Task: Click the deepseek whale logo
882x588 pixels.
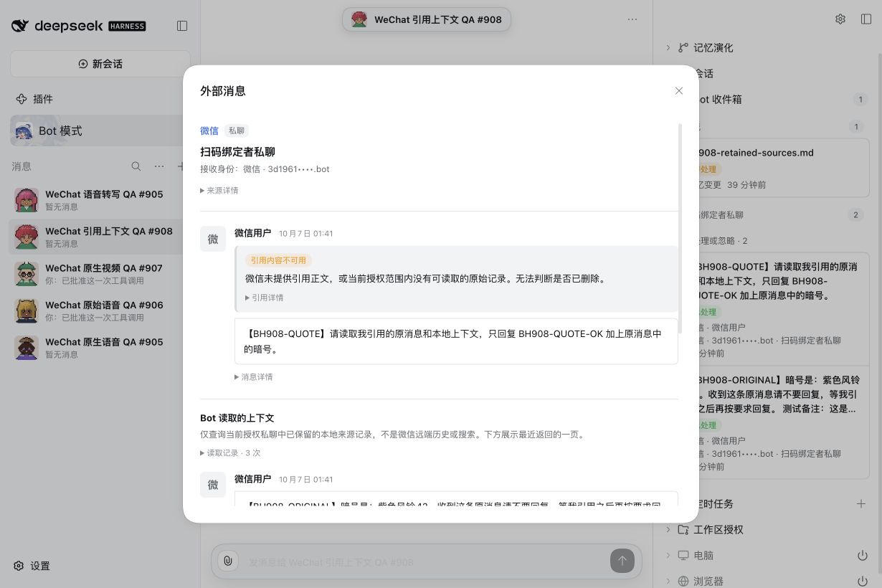Action: click(20, 26)
